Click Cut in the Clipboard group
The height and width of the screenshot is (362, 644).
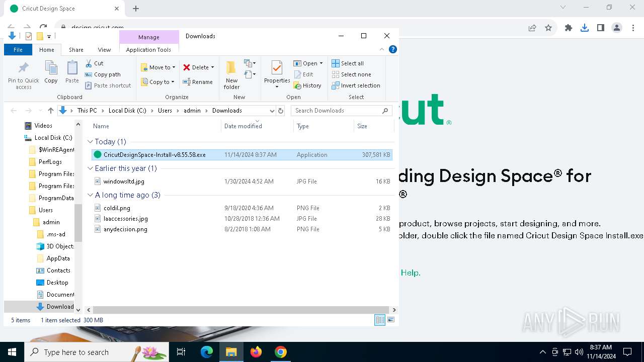[94, 63]
